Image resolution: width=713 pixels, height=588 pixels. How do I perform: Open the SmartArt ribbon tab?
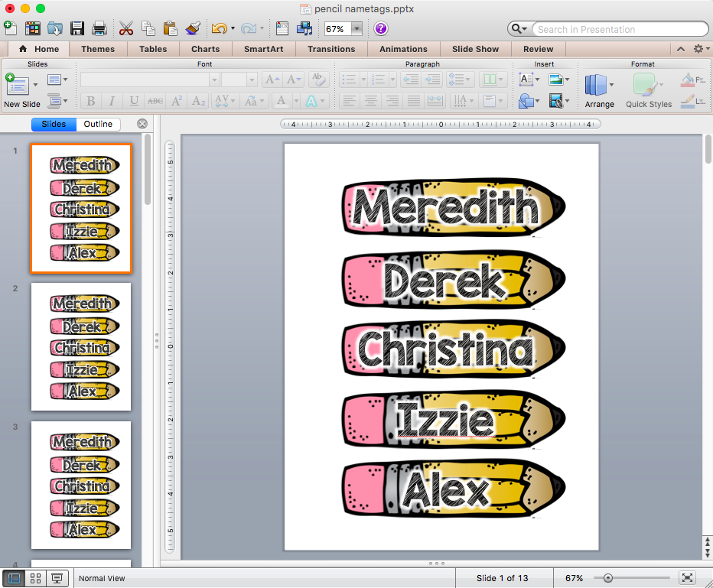[x=264, y=49]
